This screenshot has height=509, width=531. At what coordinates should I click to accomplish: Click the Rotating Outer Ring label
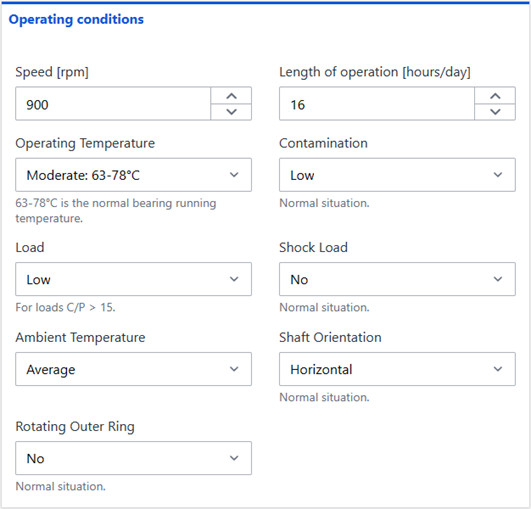[75, 427]
